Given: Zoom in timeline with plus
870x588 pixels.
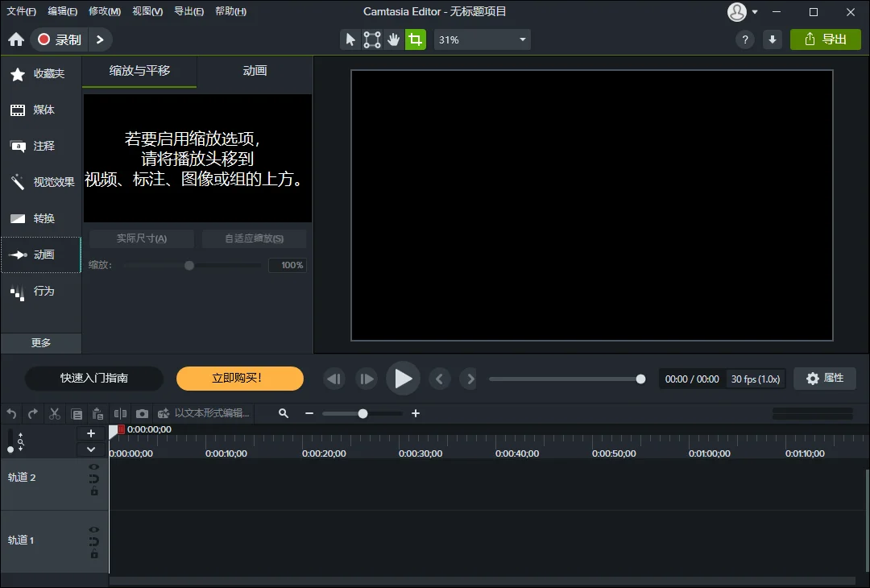Looking at the screenshot, I should pyautogui.click(x=416, y=413).
